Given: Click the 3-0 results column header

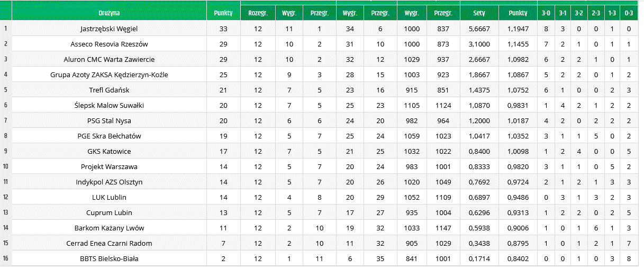Looking at the screenshot, I should 546,13.
